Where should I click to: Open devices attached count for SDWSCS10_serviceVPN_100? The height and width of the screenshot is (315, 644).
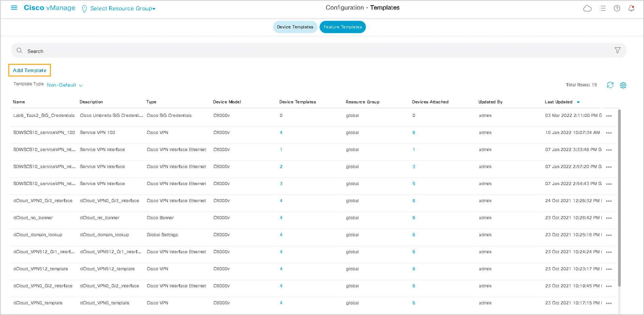[414, 133]
